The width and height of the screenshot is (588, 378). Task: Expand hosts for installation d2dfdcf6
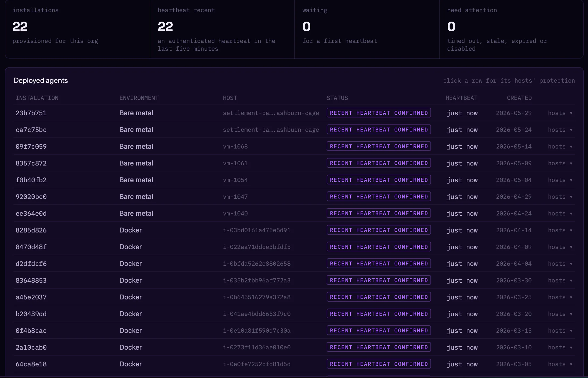560,264
